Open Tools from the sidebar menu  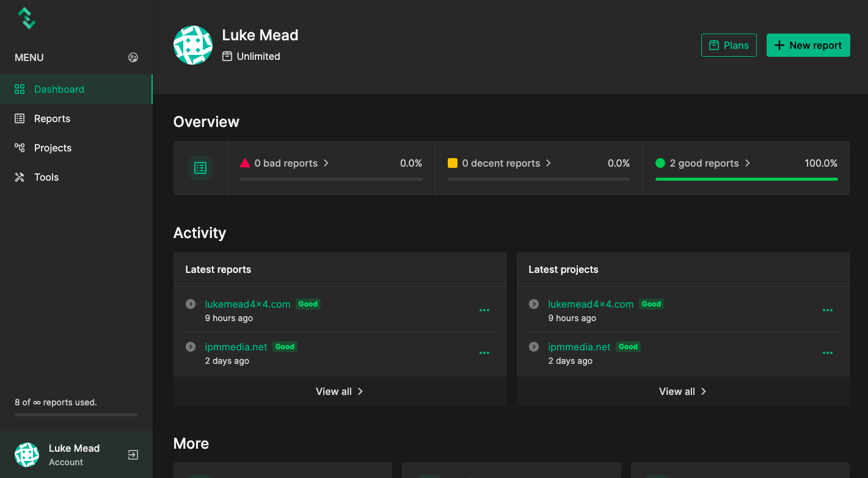[x=46, y=177]
